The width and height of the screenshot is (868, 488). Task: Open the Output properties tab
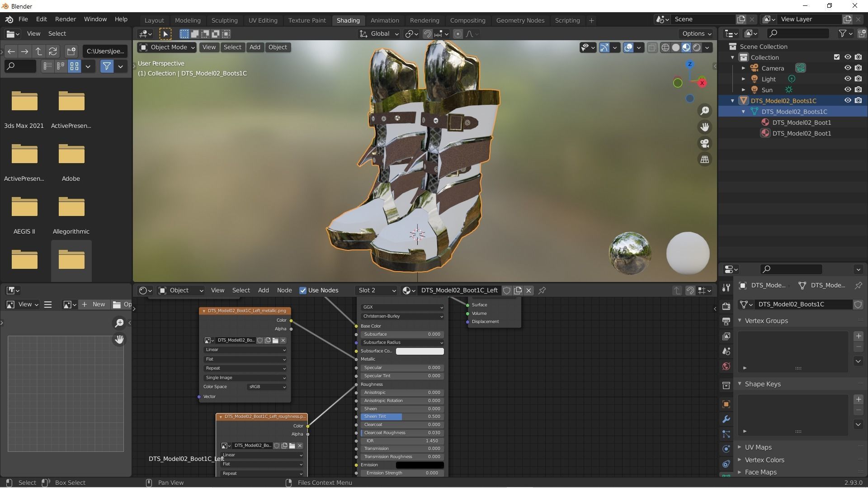(x=726, y=321)
